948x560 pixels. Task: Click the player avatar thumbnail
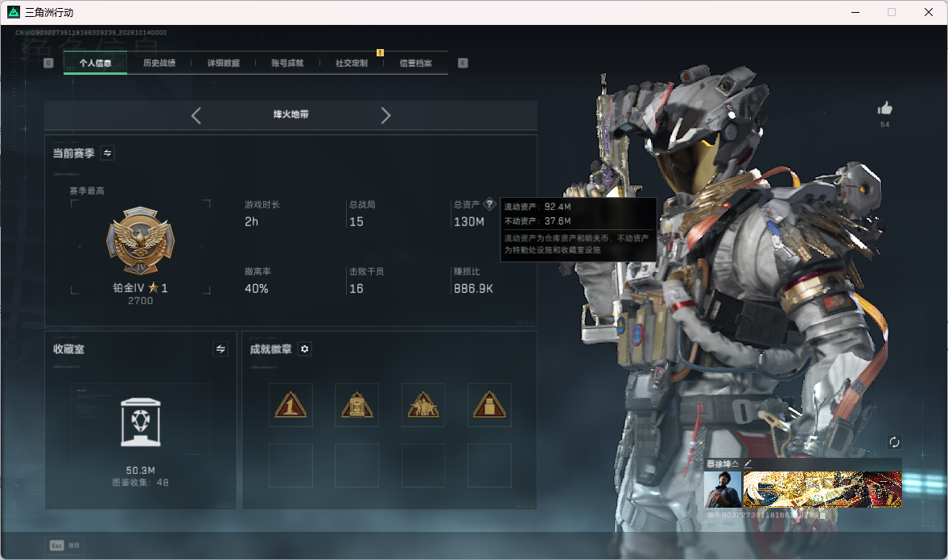723,489
